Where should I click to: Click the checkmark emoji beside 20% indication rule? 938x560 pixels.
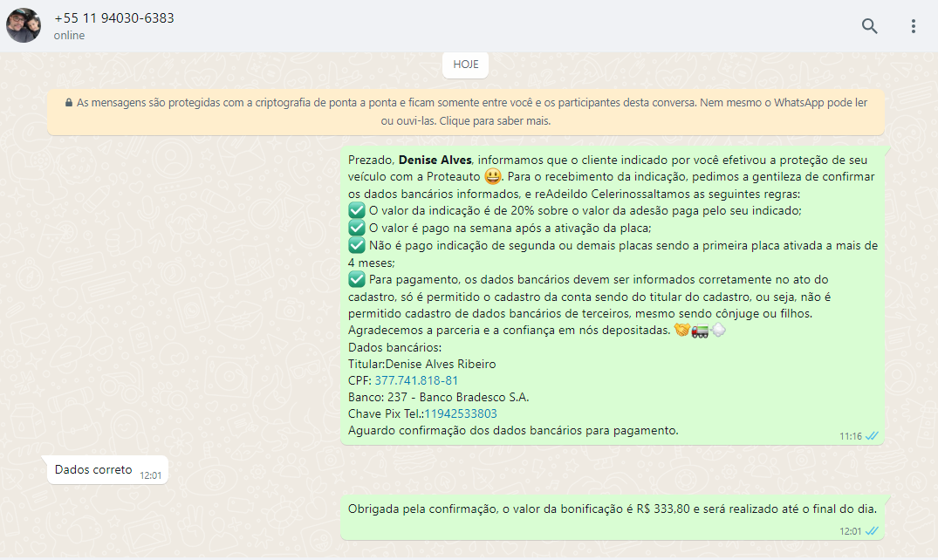[x=356, y=210]
